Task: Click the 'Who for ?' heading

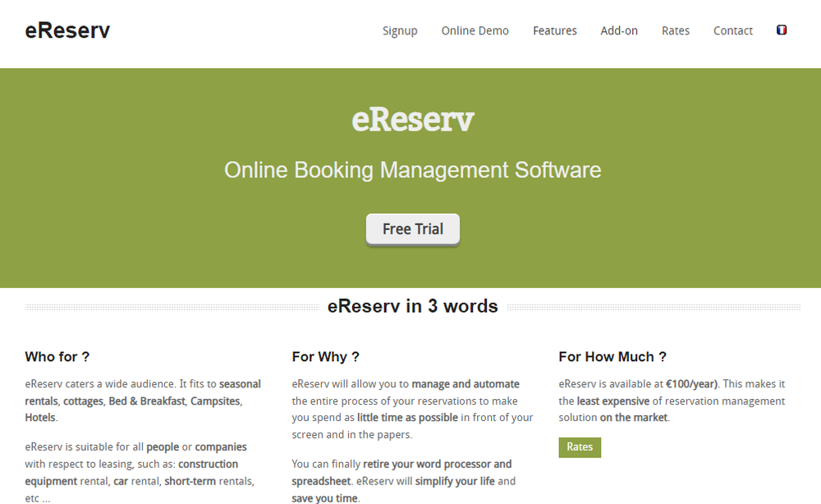Action: [x=57, y=357]
